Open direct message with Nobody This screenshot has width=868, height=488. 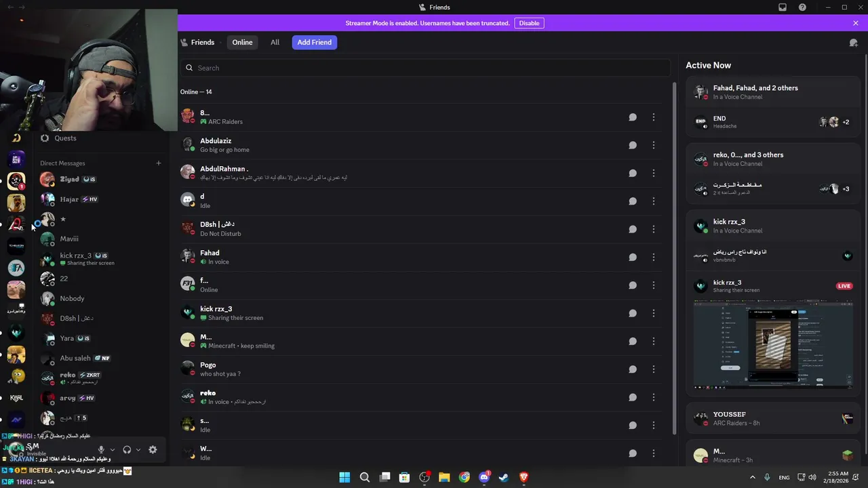click(102, 298)
